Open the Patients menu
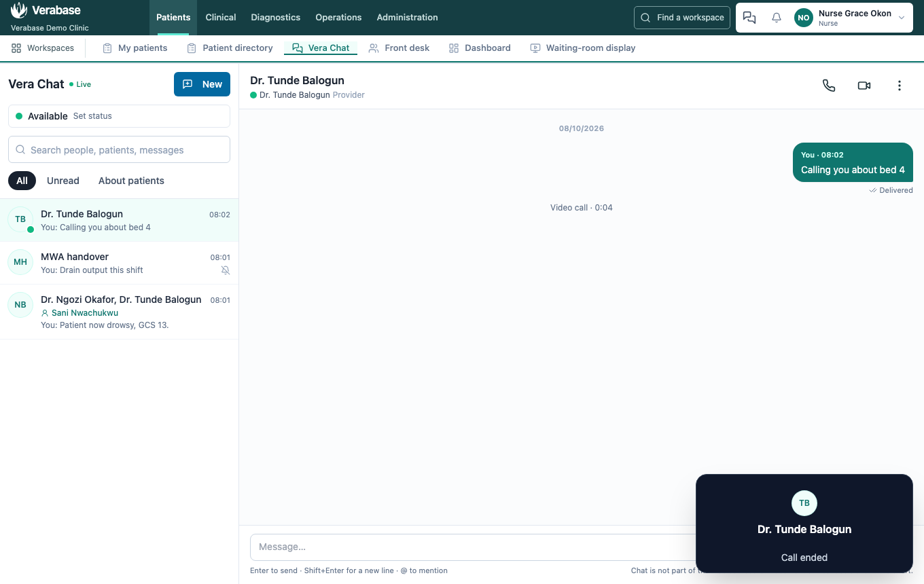 [173, 18]
